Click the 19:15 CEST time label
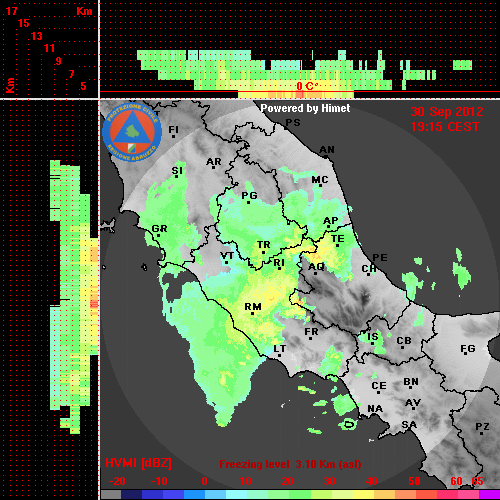The height and width of the screenshot is (500, 500). point(445,127)
